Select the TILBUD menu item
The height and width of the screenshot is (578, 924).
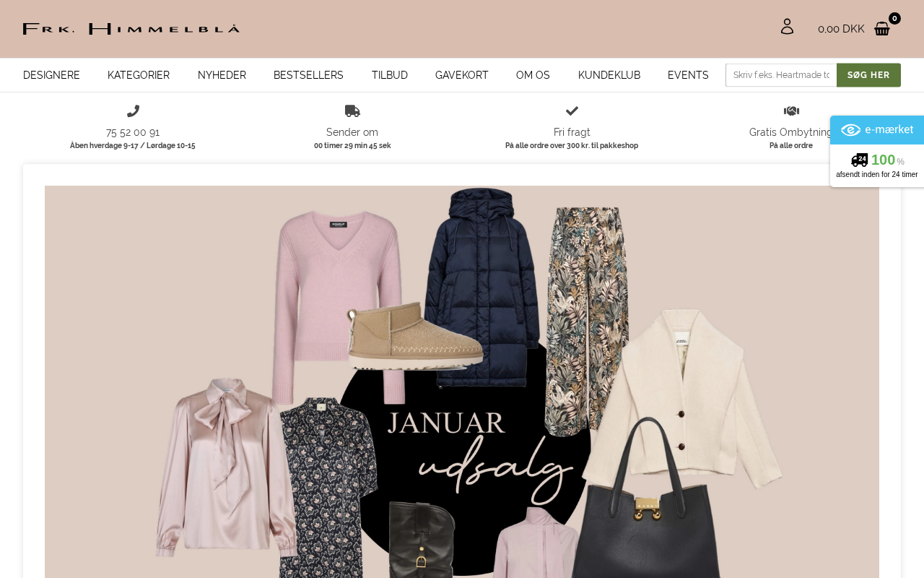coord(390,75)
